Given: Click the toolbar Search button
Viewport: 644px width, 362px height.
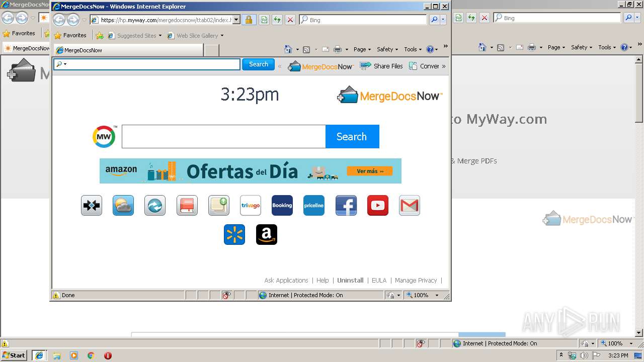Looking at the screenshot, I should click(258, 64).
